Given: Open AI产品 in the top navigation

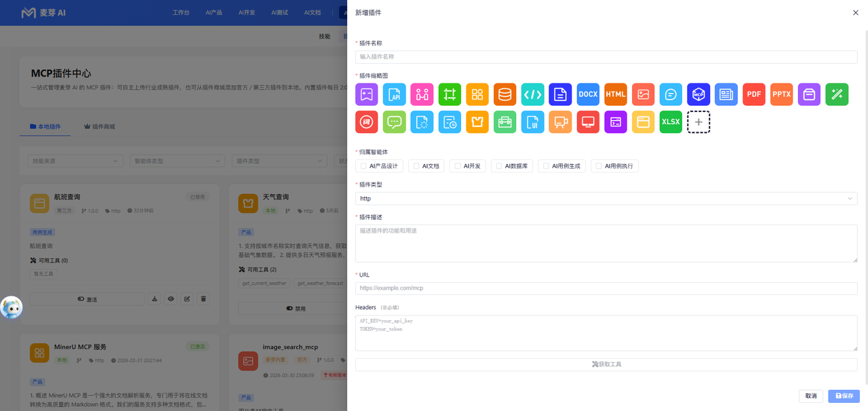Looking at the screenshot, I should [214, 13].
